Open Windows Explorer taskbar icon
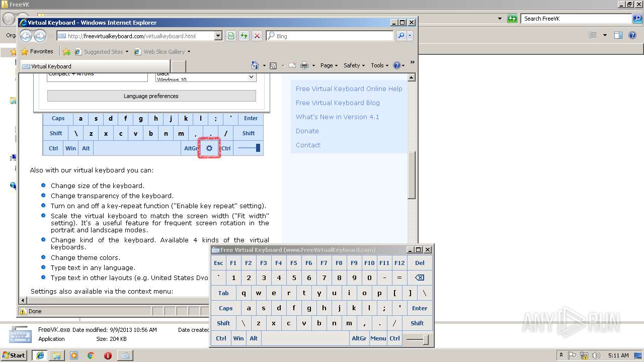644x362 pixels. click(57, 355)
